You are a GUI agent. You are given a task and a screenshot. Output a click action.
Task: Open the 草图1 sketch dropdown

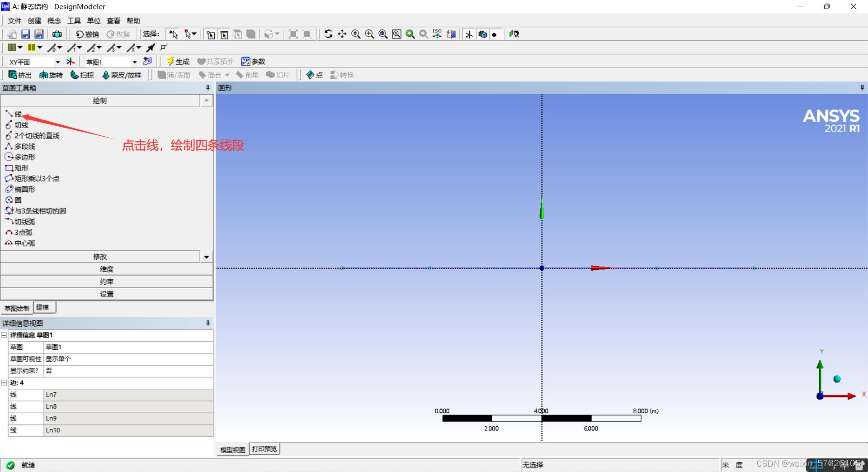pos(134,62)
